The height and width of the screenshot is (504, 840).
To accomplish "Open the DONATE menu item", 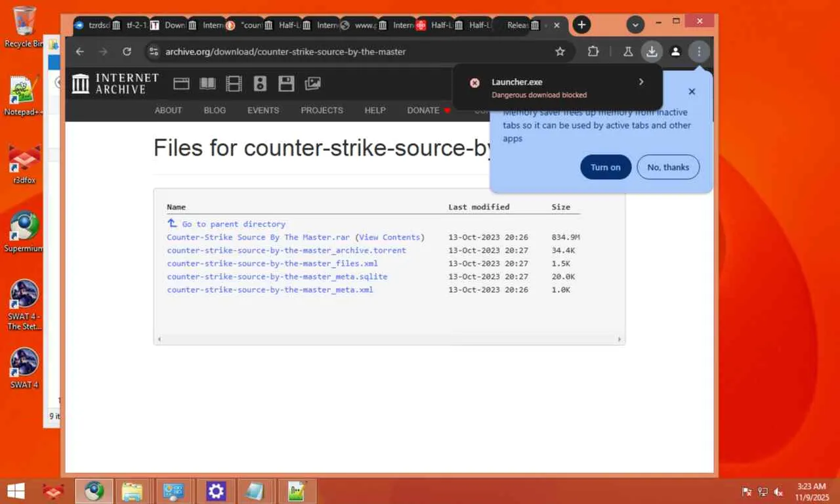I will (x=429, y=110).
